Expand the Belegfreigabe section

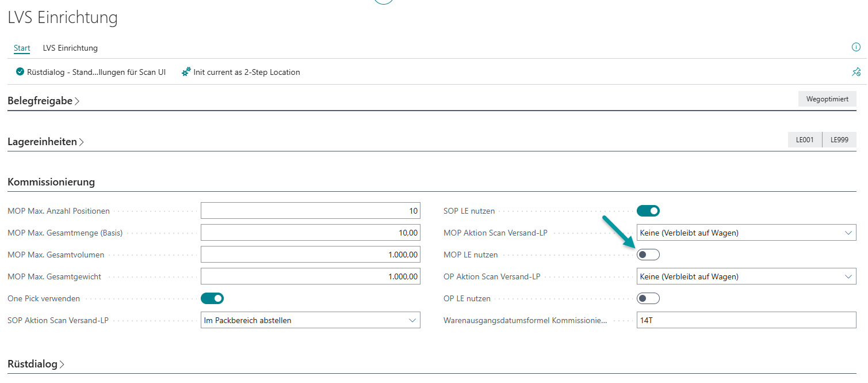click(x=44, y=101)
